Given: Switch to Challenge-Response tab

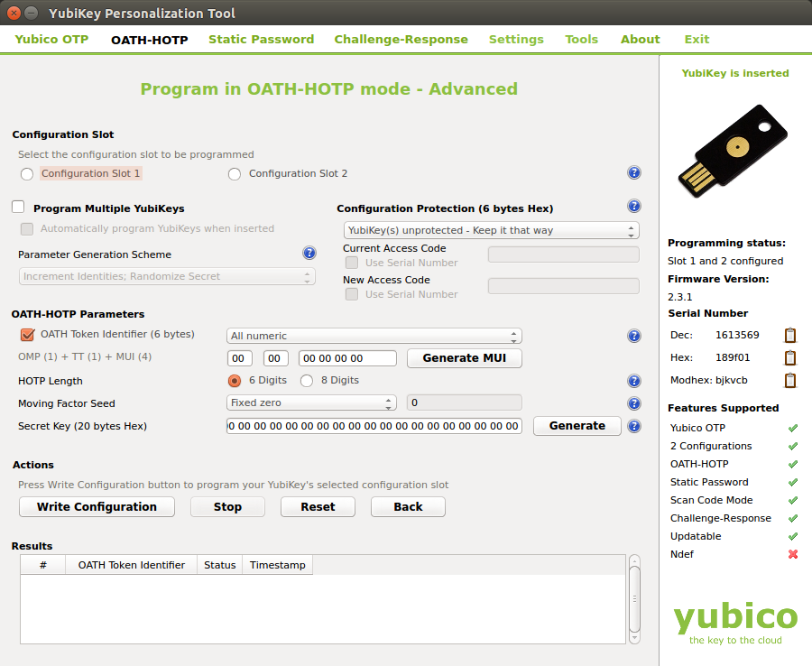Looking at the screenshot, I should pos(401,40).
